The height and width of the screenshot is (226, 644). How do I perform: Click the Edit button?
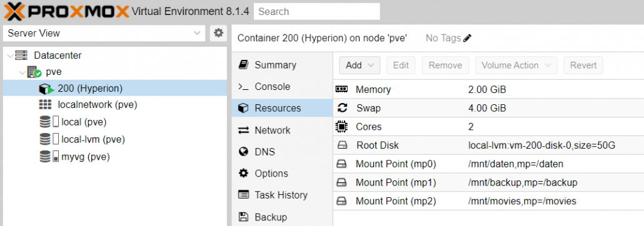[x=401, y=65]
